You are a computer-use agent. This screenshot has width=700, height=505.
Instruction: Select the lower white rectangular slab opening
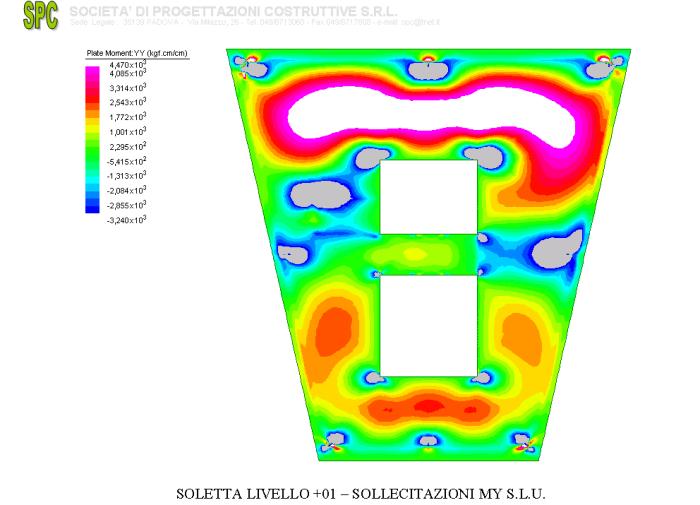[428, 325]
